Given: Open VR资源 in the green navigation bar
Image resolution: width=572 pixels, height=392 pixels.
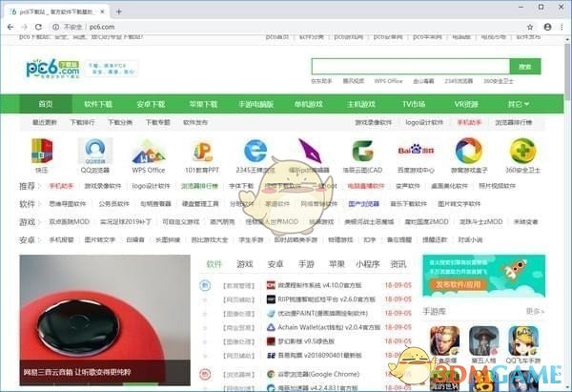Looking at the screenshot, I should coord(466,104).
